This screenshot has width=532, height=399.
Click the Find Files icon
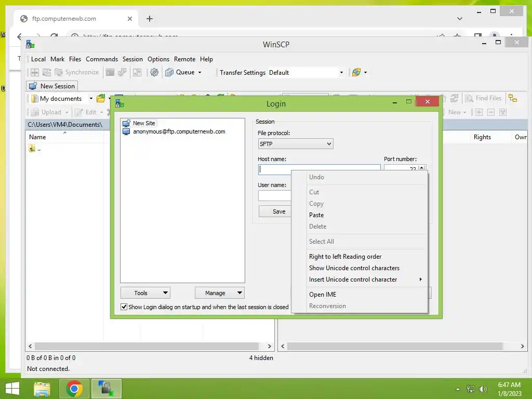click(484, 98)
